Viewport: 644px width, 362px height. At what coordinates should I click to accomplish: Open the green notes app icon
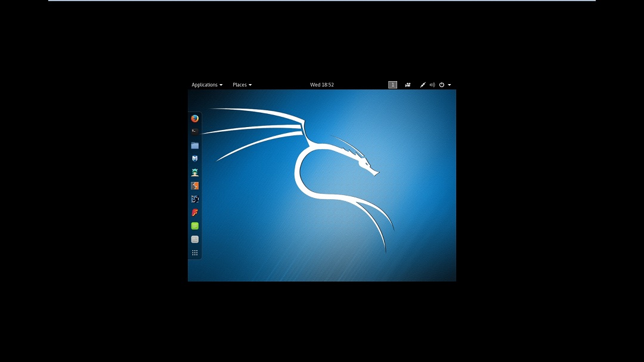[x=194, y=226]
